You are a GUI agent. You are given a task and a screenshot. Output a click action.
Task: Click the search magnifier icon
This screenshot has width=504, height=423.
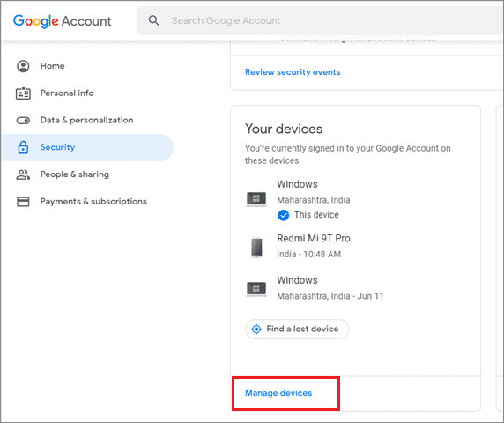click(x=153, y=20)
